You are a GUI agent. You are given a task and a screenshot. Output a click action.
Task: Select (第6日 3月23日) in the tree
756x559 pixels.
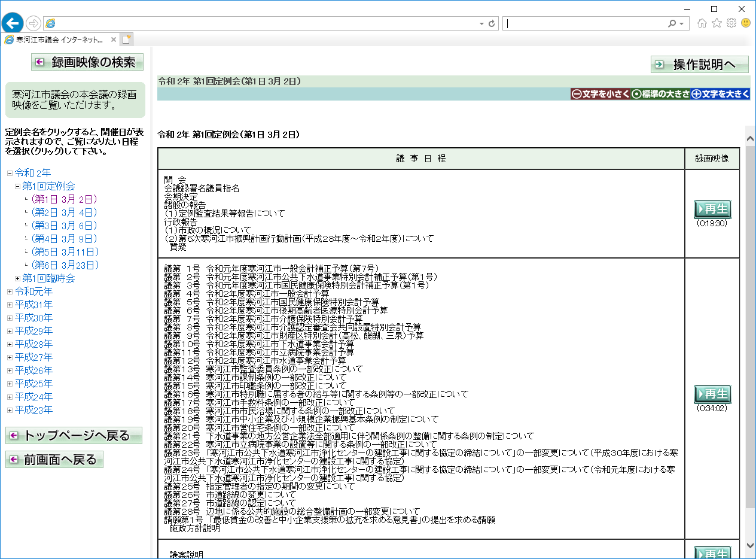pyautogui.click(x=65, y=265)
